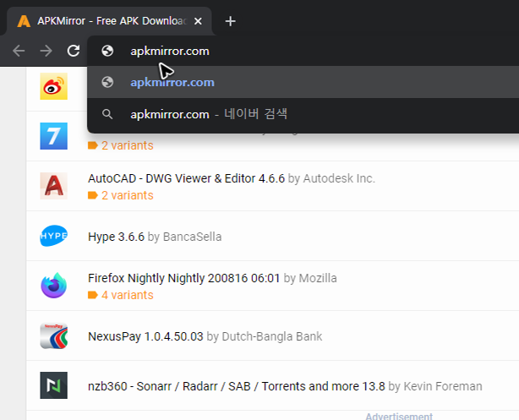Click the magnifier icon of the search suggestion
519x420 pixels.
click(107, 114)
